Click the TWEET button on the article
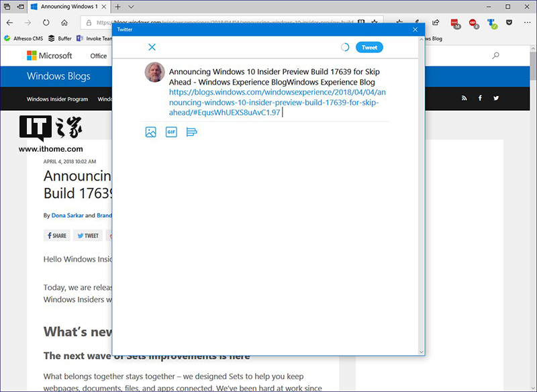The image size is (537, 392). pos(88,236)
